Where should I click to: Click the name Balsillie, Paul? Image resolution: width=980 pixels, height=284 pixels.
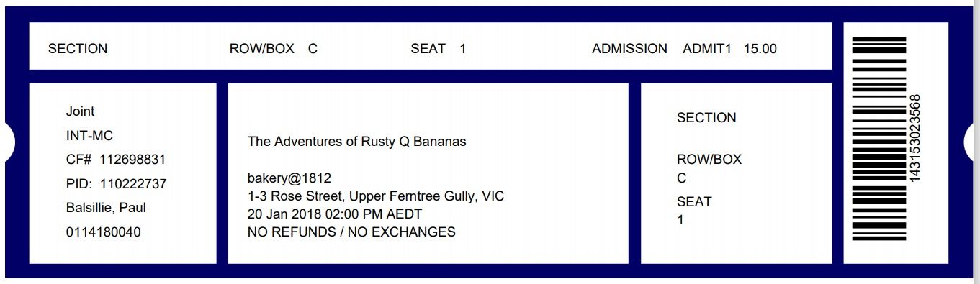tap(106, 208)
